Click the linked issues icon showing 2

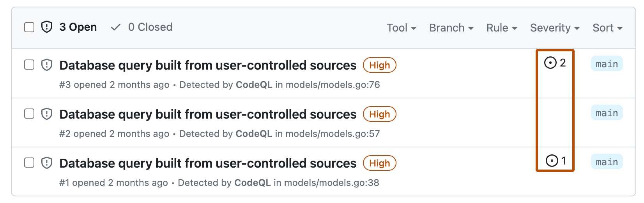click(550, 63)
